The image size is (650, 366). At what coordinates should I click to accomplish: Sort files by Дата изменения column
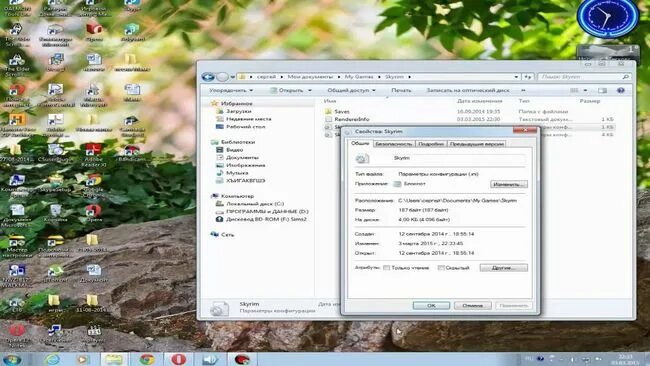coord(479,101)
